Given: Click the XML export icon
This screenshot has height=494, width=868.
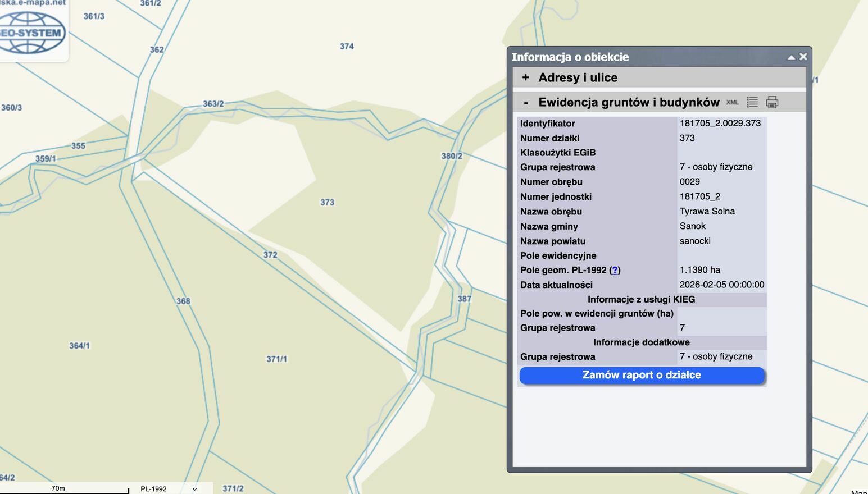Looking at the screenshot, I should click(x=732, y=102).
